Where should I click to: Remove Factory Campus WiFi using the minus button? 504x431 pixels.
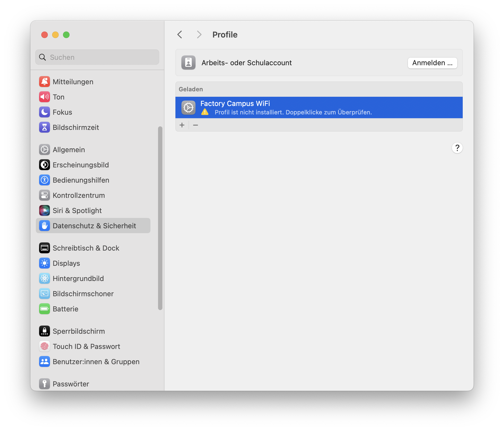pos(195,125)
